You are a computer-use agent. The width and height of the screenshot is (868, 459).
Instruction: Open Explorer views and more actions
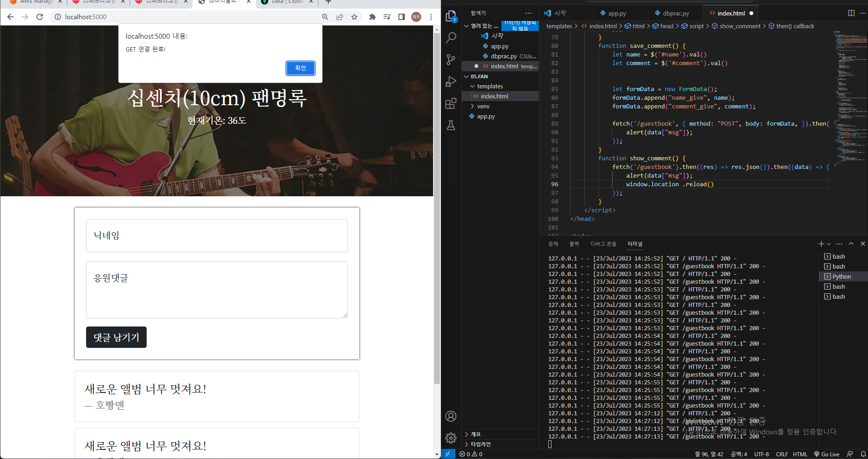pyautogui.click(x=528, y=13)
